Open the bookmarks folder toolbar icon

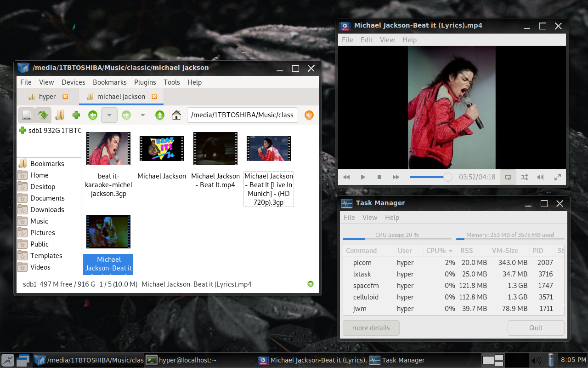pos(60,115)
